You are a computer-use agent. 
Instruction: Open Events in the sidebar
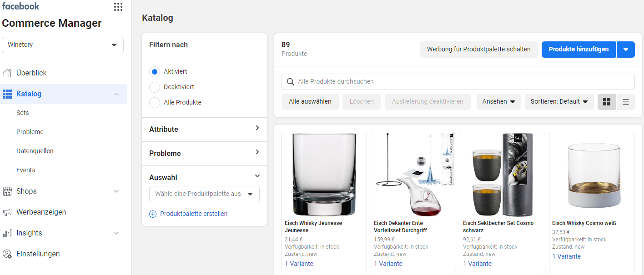[26, 170]
